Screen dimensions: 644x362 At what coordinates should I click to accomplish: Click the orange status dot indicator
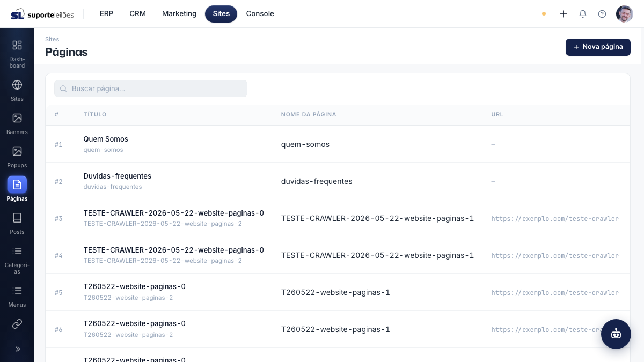[544, 14]
